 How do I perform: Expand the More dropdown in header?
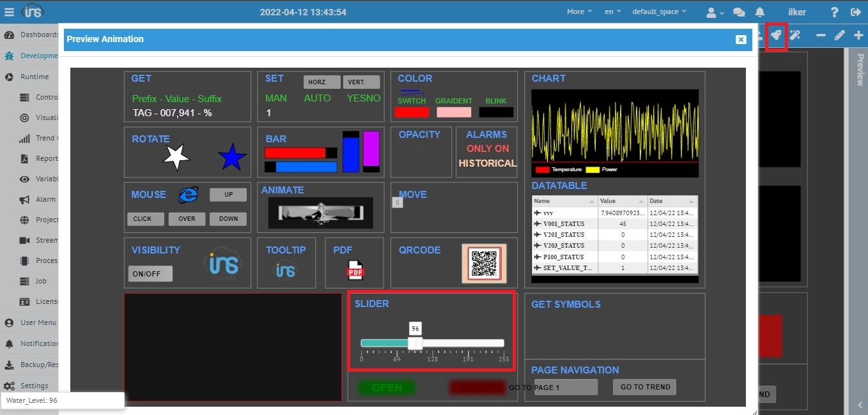pos(579,11)
